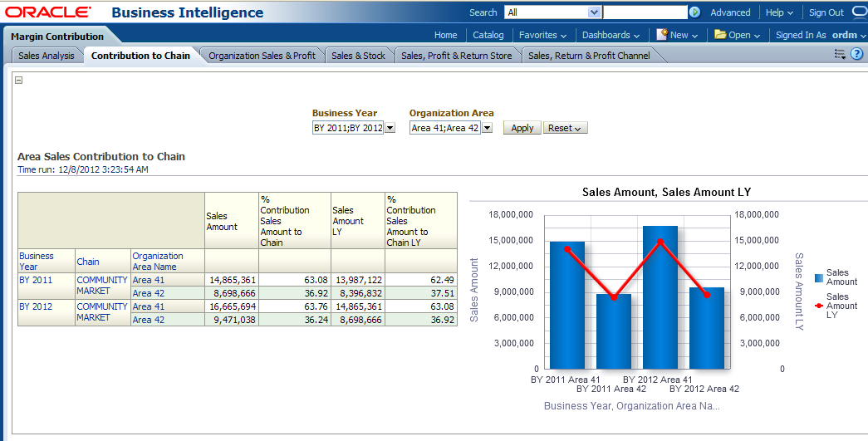Open the Reset options menu
Viewport: 868px width, 441px height.
click(x=565, y=128)
